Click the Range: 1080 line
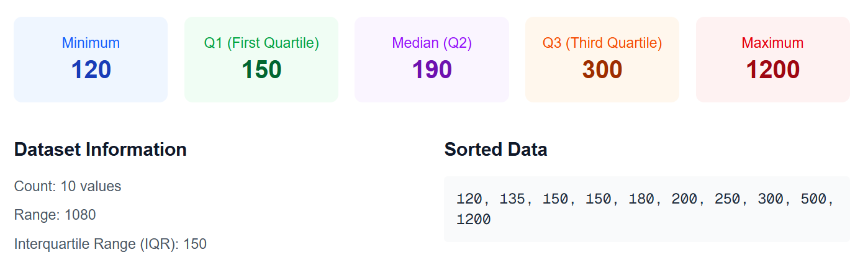 [55, 215]
